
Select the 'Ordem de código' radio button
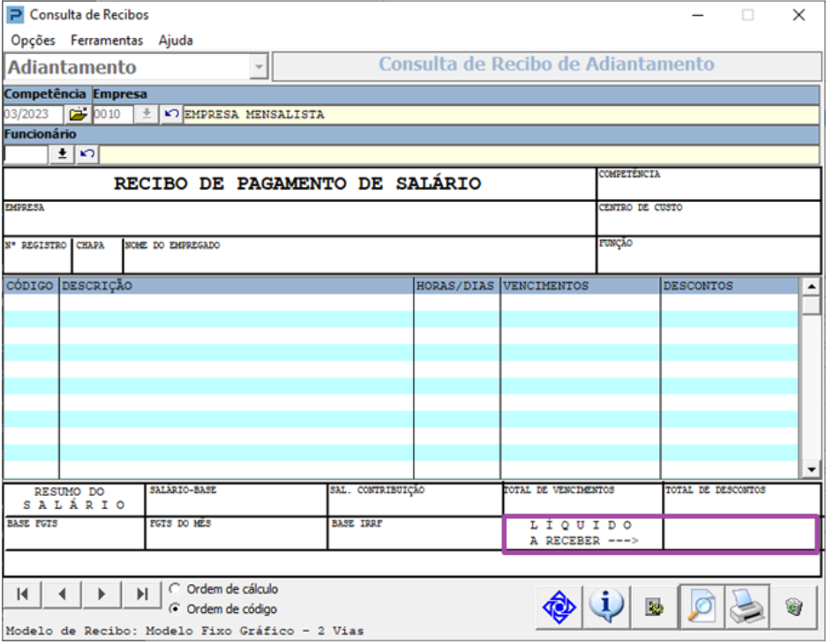175,609
